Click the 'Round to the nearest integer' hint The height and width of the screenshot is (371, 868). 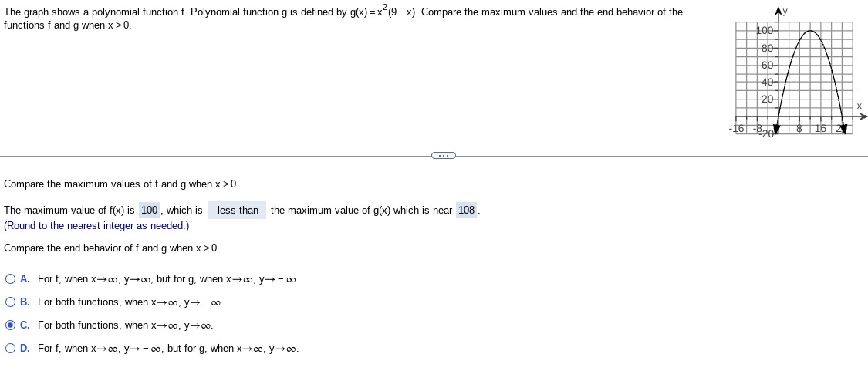coord(96,226)
